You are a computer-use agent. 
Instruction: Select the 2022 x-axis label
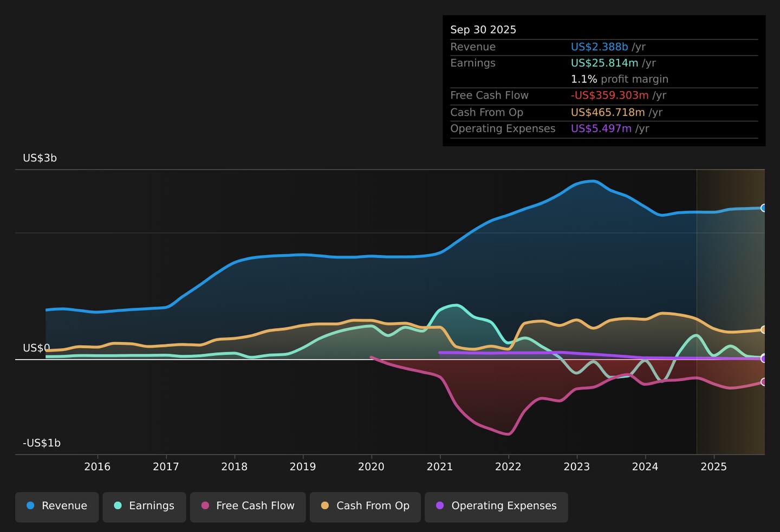tap(508, 466)
